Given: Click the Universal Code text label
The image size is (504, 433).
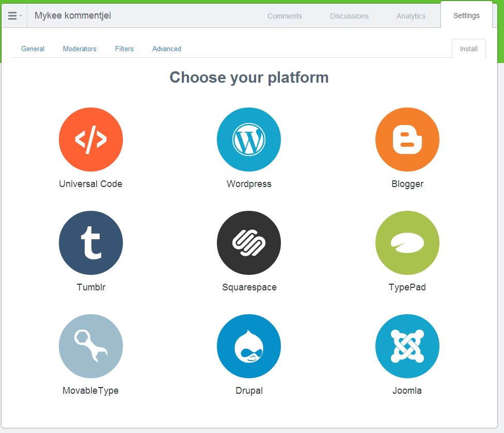Looking at the screenshot, I should [x=91, y=183].
